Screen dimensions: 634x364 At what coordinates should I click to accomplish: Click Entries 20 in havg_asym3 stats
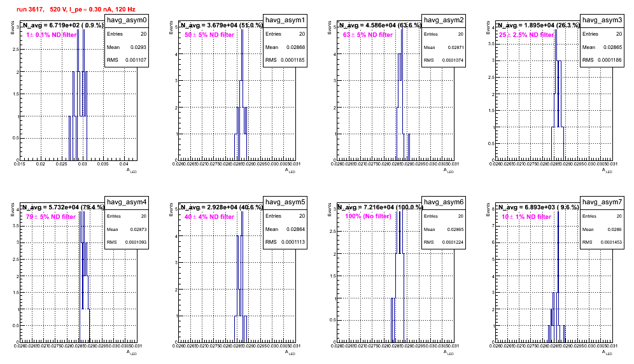tap(602, 34)
